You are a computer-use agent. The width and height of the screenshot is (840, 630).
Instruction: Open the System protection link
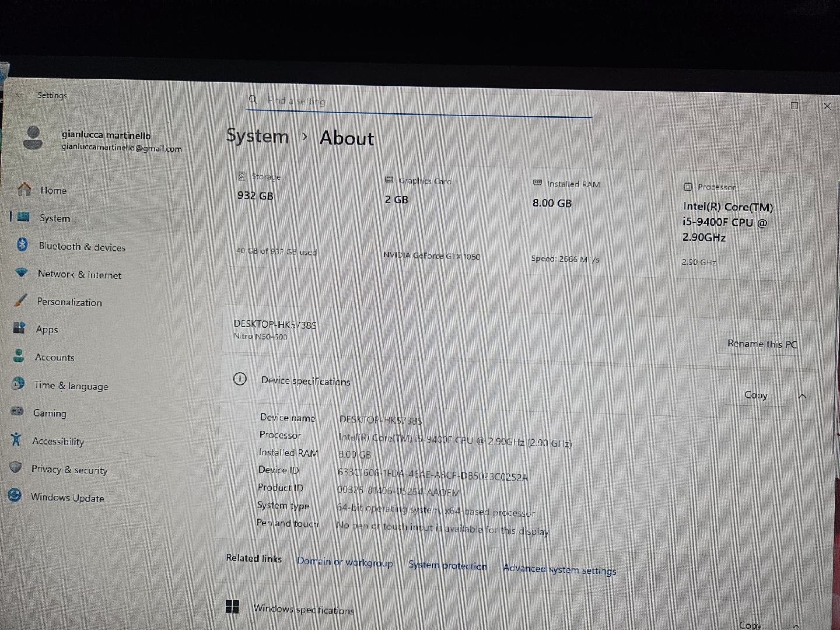[447, 565]
